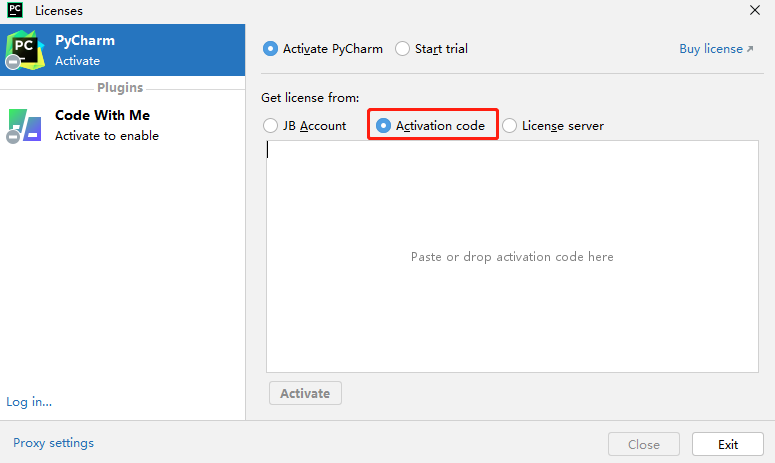Image resolution: width=775 pixels, height=463 pixels.
Task: Click the PyCharm product icon in sidebar
Action: tap(23, 49)
